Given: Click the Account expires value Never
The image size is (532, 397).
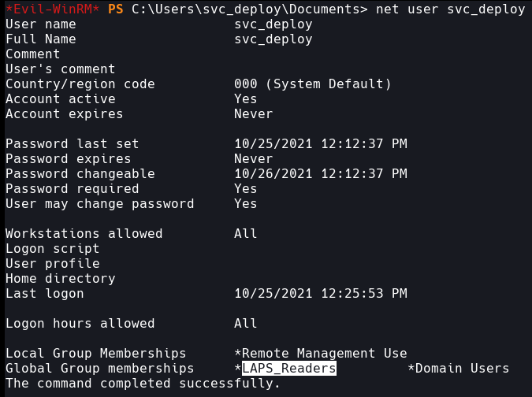Looking at the screenshot, I should point(254,114).
